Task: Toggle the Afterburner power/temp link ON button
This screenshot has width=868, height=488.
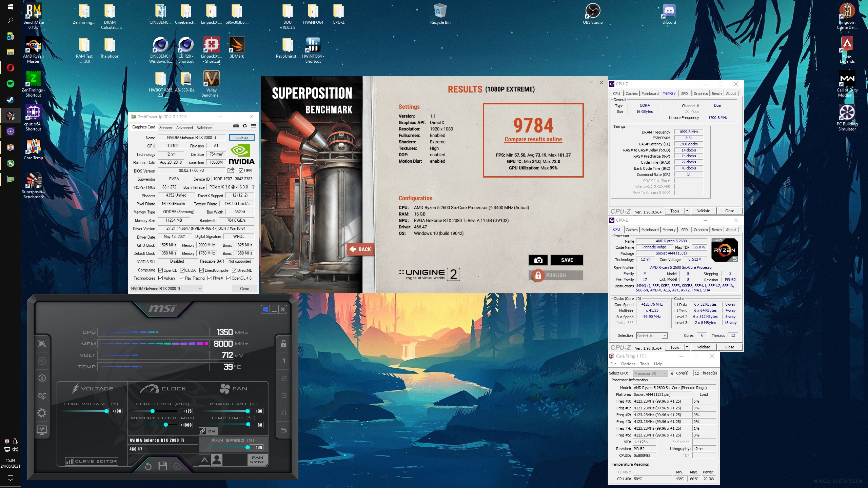Action: tap(209, 431)
